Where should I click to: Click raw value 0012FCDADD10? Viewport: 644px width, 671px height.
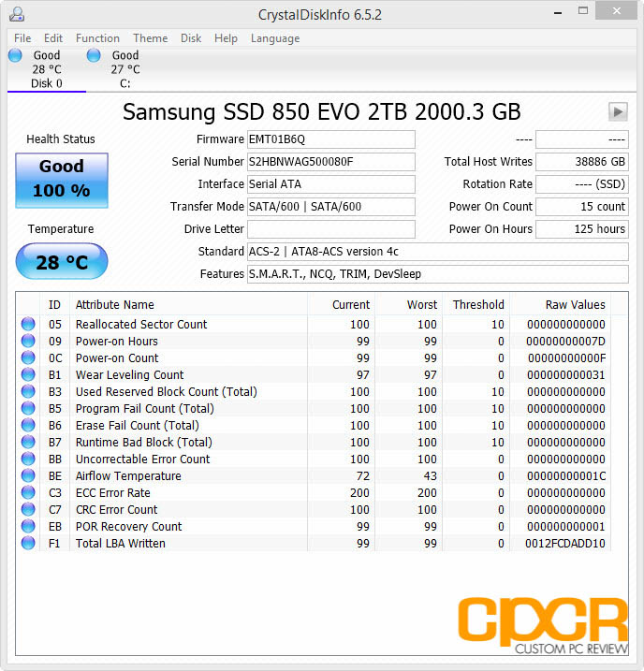click(x=565, y=544)
